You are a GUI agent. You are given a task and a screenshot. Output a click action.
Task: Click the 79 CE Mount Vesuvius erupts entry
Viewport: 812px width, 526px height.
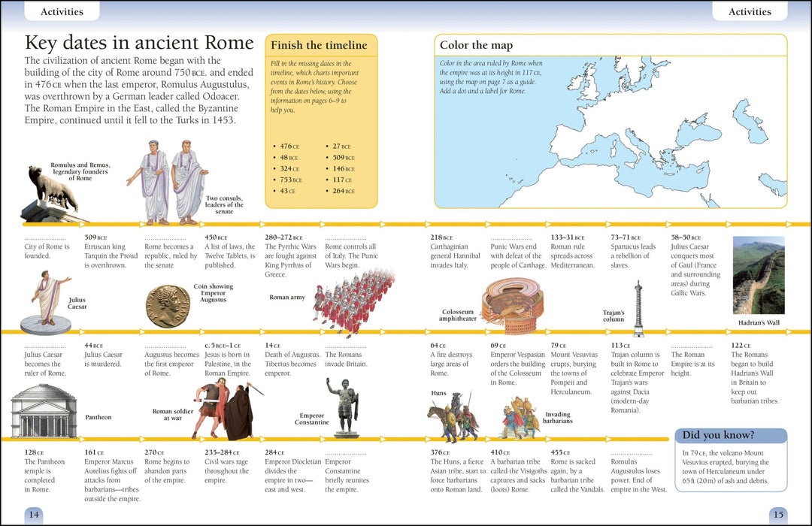tap(574, 369)
